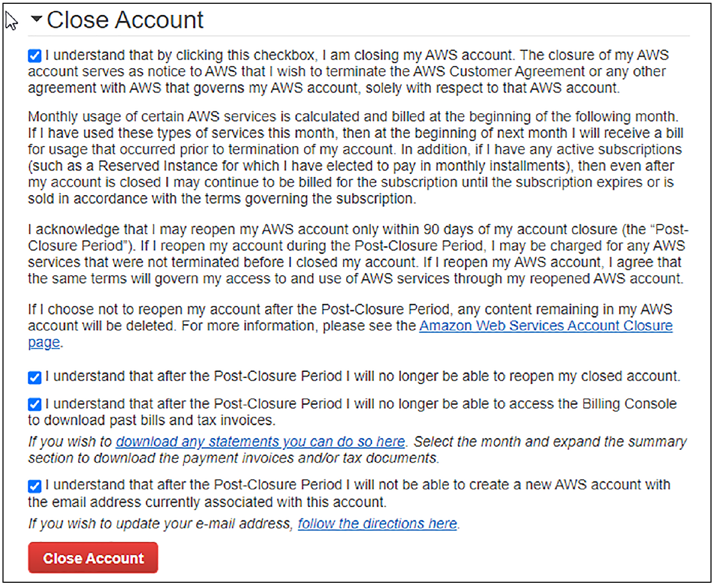Viewport: 714px width, 585px height.
Task: Collapse the Close Account section triangle
Action: (x=36, y=19)
